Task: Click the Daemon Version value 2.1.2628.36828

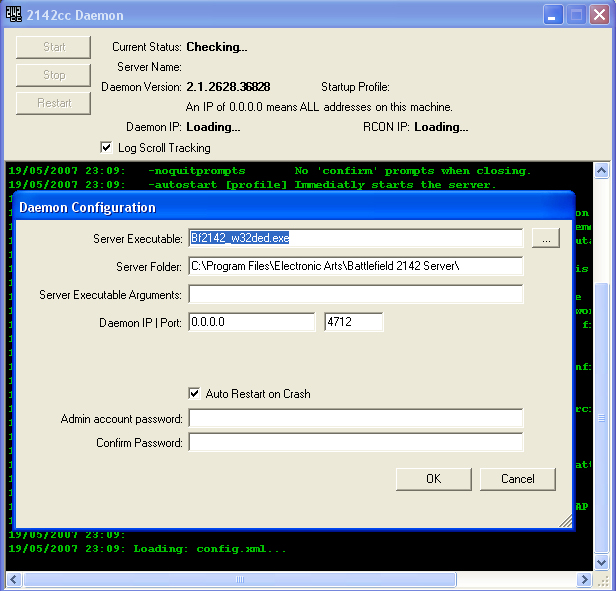Action: point(228,87)
